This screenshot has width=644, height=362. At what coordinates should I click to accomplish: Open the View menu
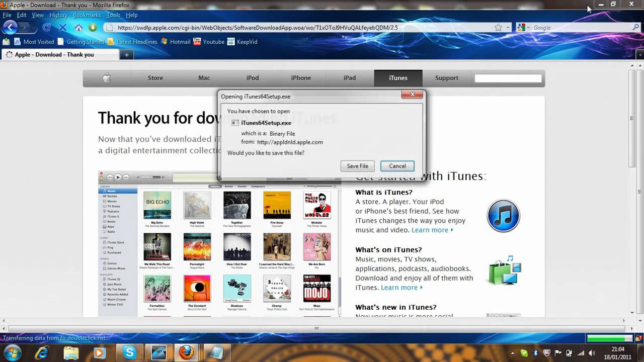[38, 15]
